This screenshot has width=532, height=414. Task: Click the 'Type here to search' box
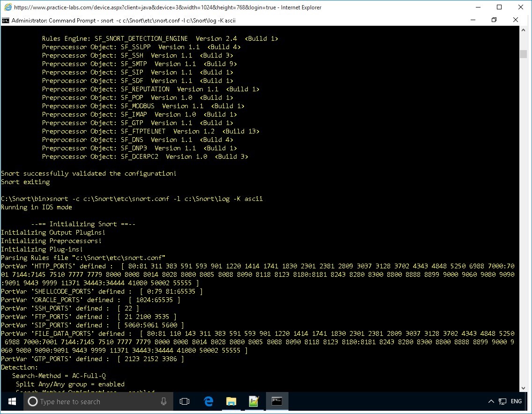(x=94, y=401)
